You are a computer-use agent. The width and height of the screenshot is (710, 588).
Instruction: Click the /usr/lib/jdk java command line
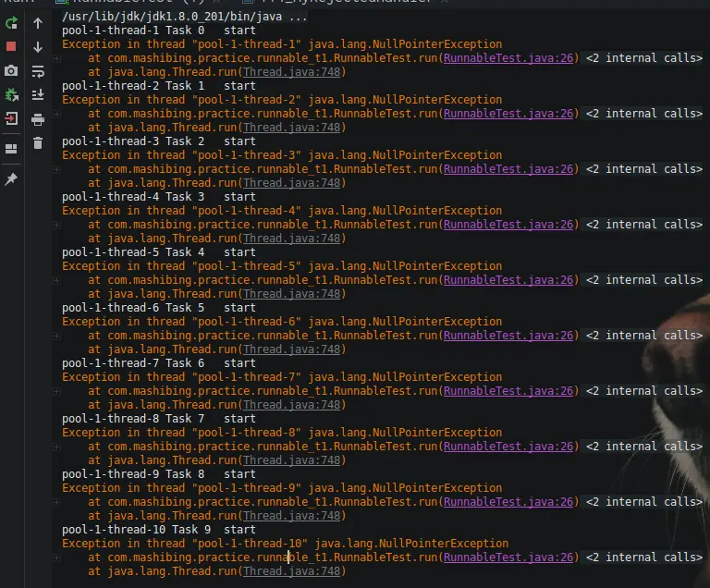(185, 17)
